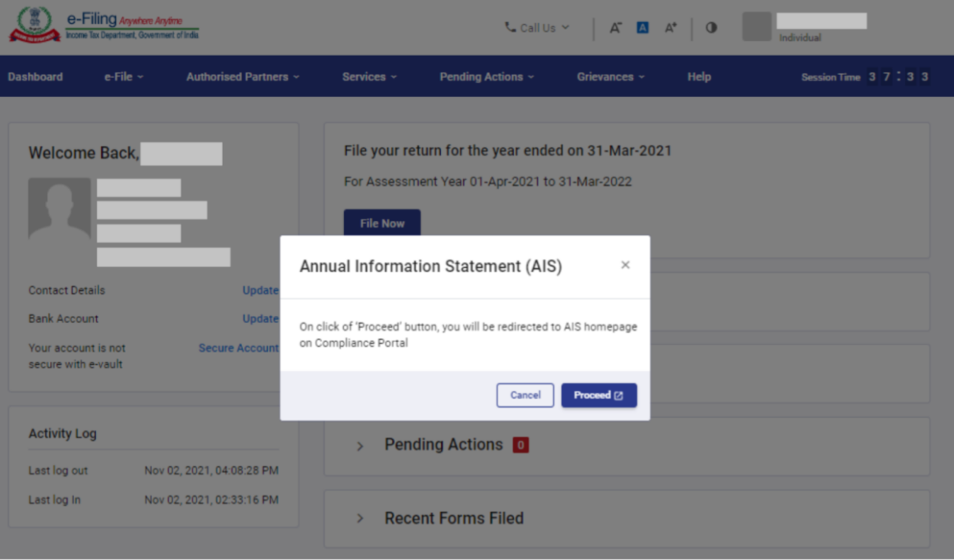Switch to the Dashboard menu item
The width and height of the screenshot is (954, 560).
click(x=35, y=76)
